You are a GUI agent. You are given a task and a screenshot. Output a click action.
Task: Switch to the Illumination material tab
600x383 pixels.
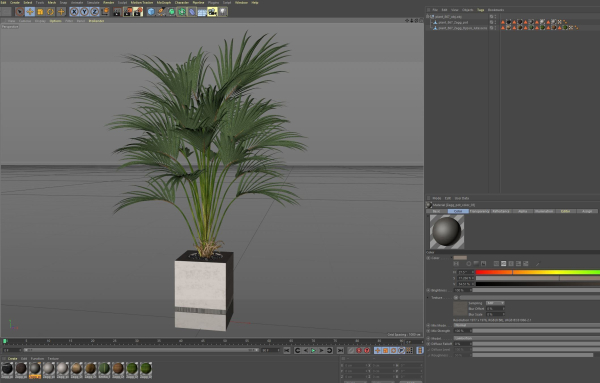coord(544,211)
